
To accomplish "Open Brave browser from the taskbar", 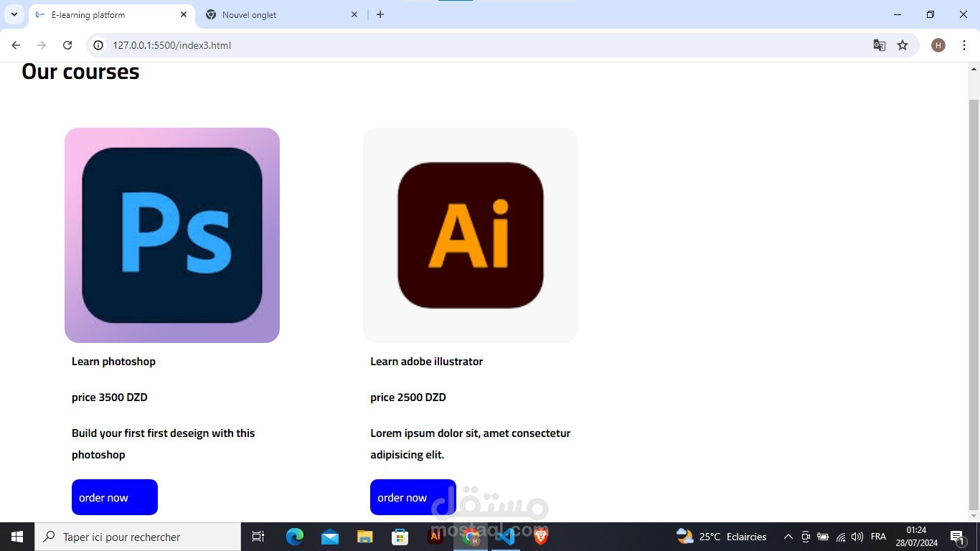I will (541, 537).
